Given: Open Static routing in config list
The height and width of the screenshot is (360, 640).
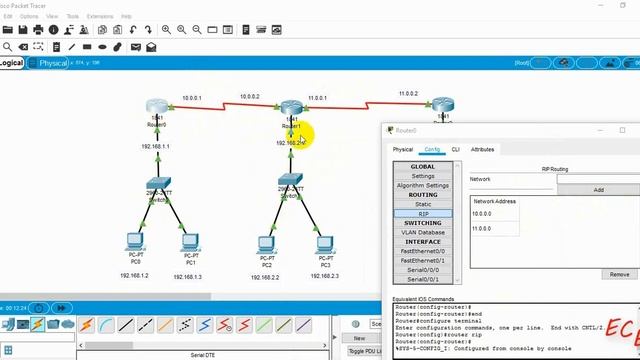Looking at the screenshot, I should (423, 204).
